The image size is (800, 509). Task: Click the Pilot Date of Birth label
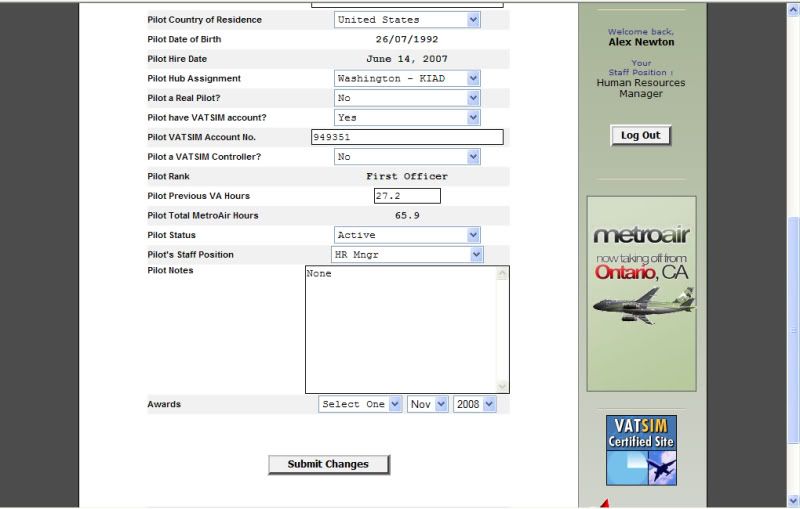[184, 39]
